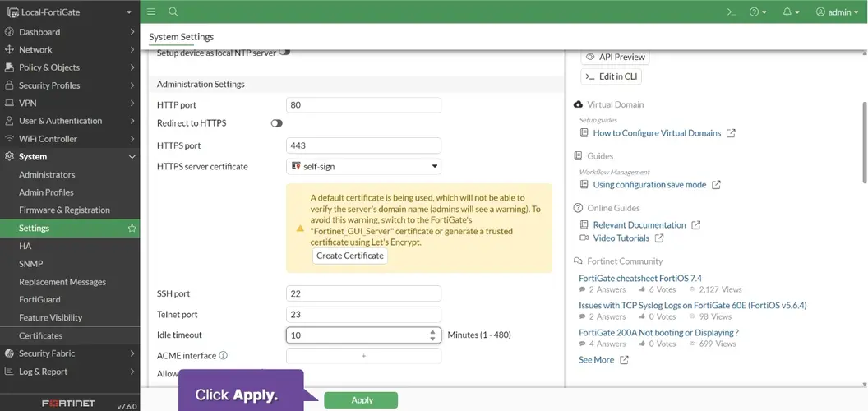Open FortiGate cheatsheet FortiOS 7.4 post
The width and height of the screenshot is (868, 411).
(x=640, y=278)
